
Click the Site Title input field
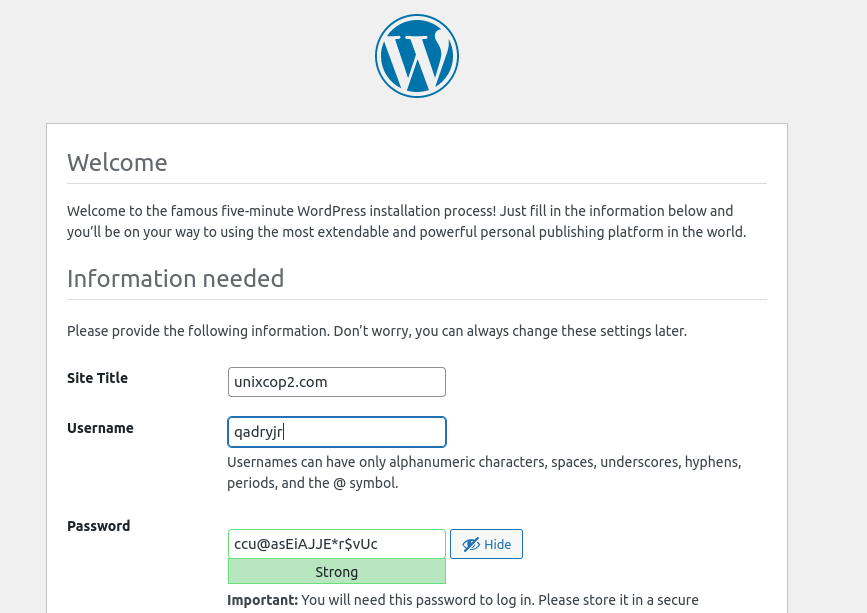(337, 382)
